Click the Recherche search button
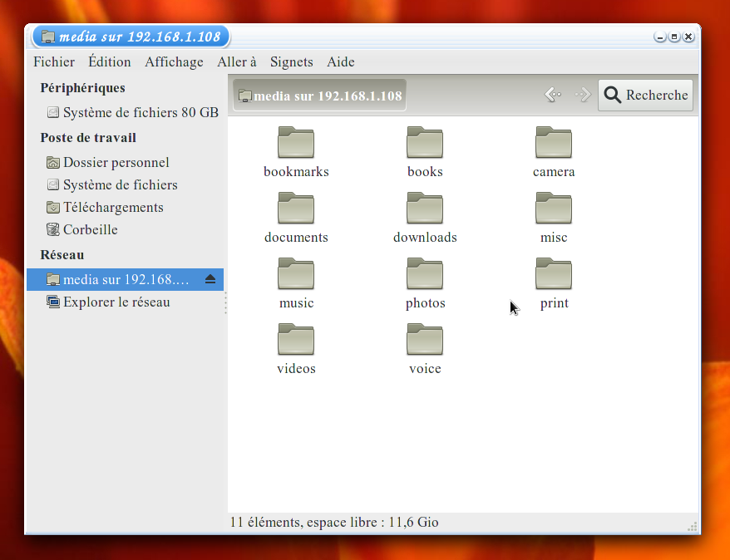The height and width of the screenshot is (560, 730). click(x=645, y=95)
